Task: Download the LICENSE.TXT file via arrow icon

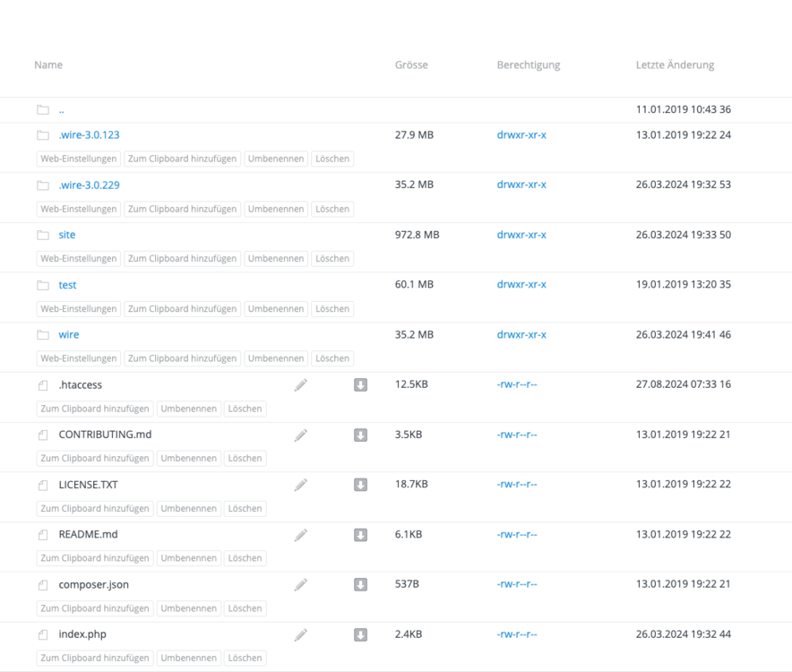Action: (x=360, y=485)
